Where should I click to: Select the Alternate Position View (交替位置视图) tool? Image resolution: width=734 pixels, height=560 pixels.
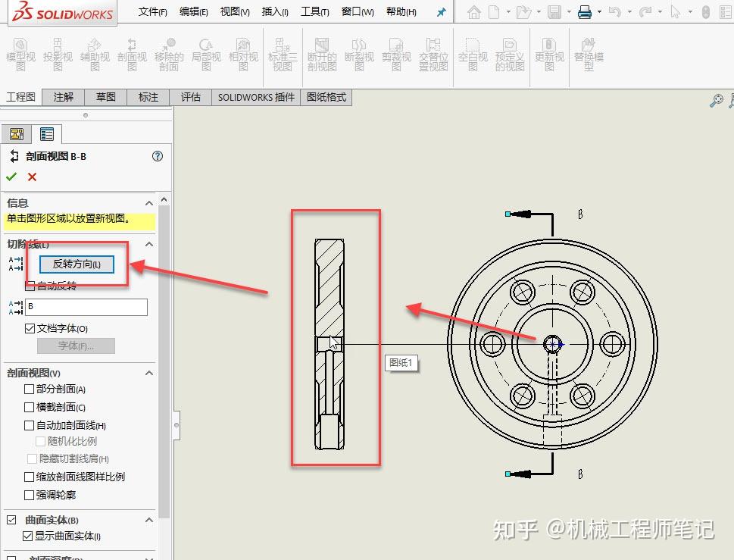pos(433,55)
